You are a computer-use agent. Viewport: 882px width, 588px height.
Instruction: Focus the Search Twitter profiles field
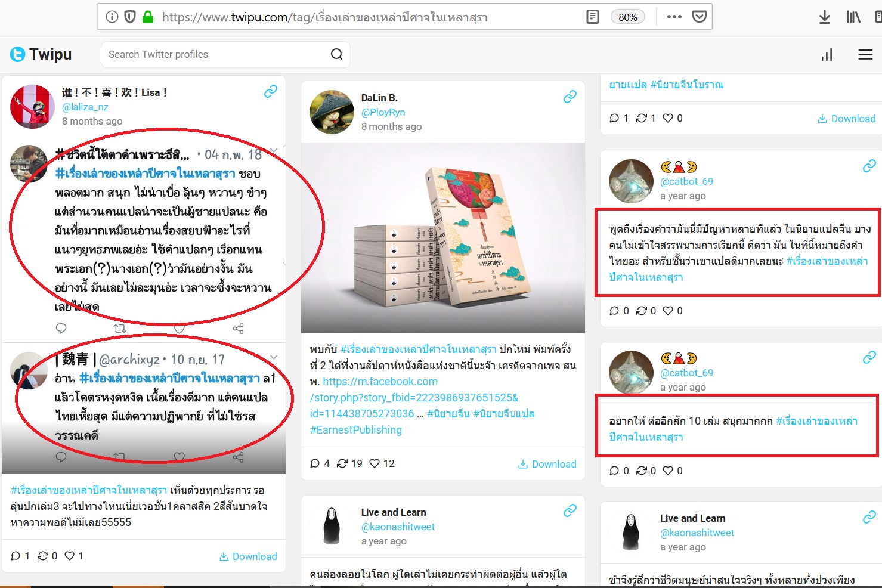[x=225, y=54]
